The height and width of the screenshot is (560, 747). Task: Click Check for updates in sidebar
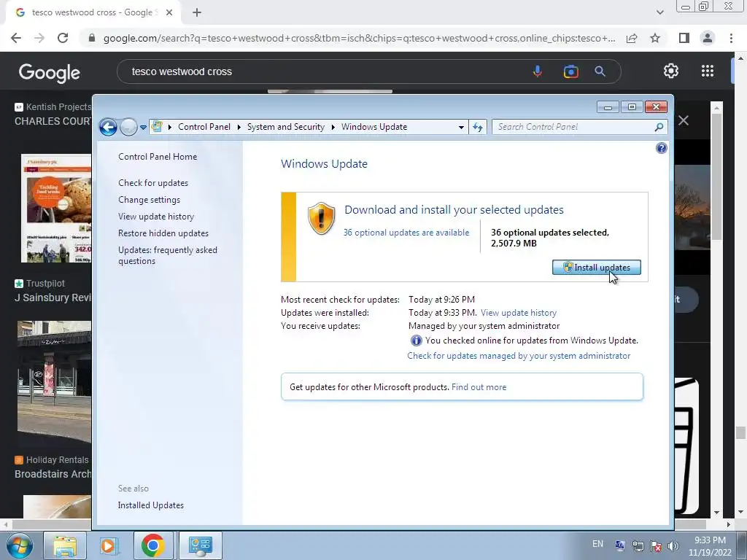153,183
